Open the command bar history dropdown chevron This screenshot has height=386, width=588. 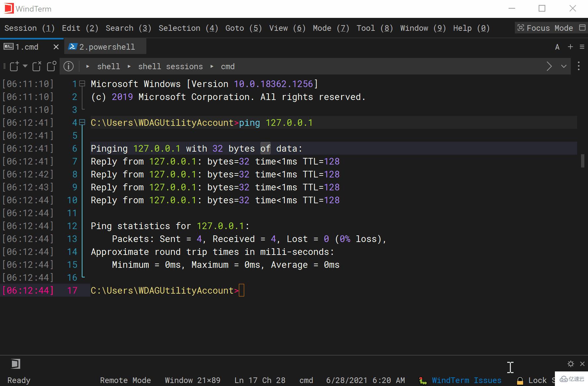pos(564,66)
